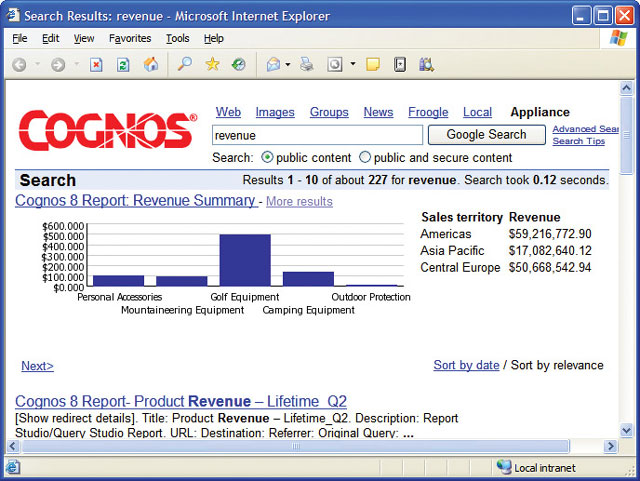
Task: Select the public content radio button
Action: pyautogui.click(x=267, y=157)
